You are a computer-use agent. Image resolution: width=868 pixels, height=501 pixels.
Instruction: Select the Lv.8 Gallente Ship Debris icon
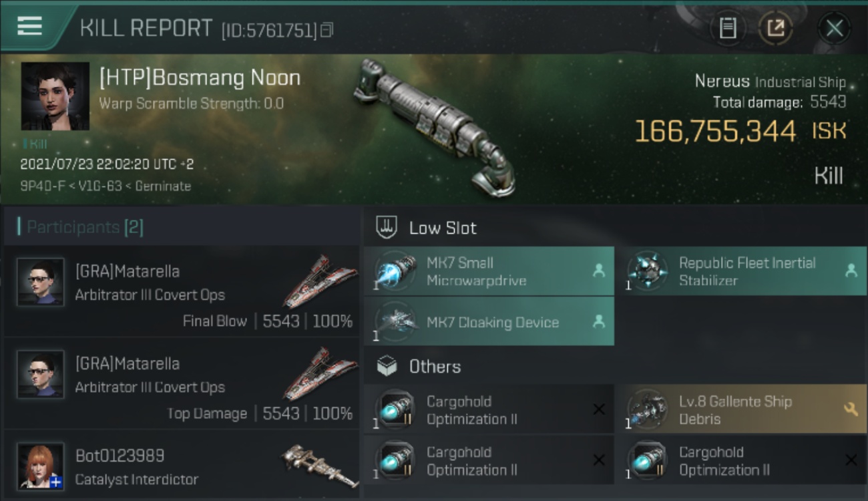coord(647,409)
